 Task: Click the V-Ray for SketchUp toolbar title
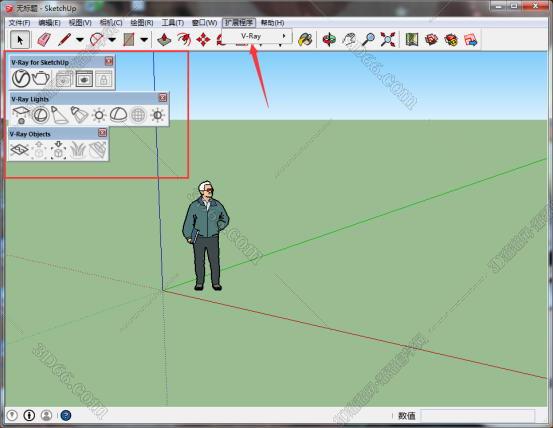(40, 62)
